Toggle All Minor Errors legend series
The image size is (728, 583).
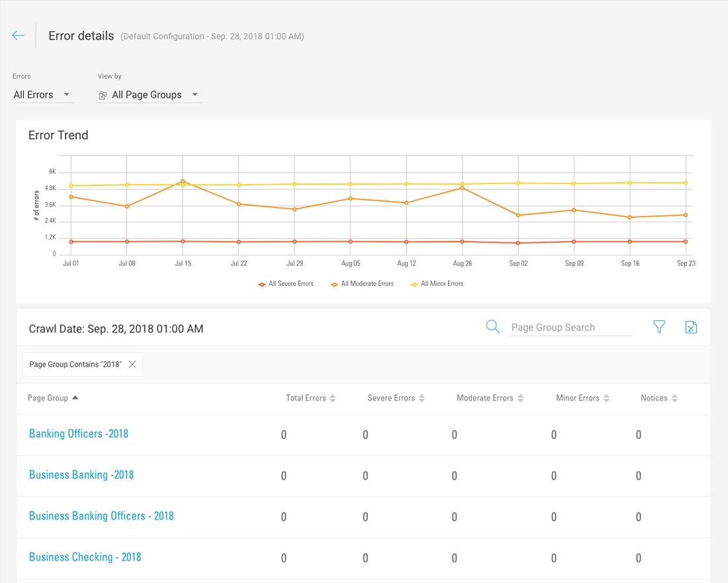point(437,284)
